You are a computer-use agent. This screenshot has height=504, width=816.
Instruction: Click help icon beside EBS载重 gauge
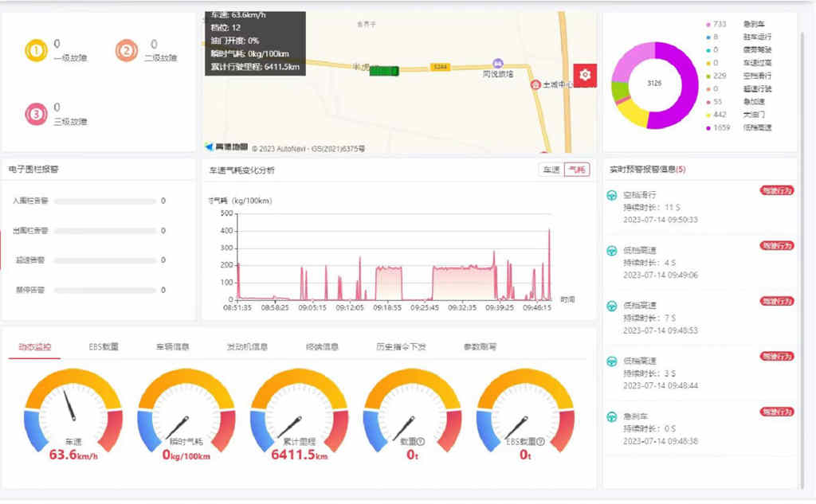click(x=540, y=441)
